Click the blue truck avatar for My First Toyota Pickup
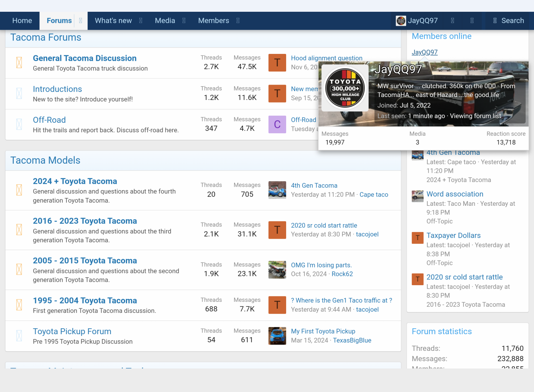534x392 pixels. click(x=277, y=336)
